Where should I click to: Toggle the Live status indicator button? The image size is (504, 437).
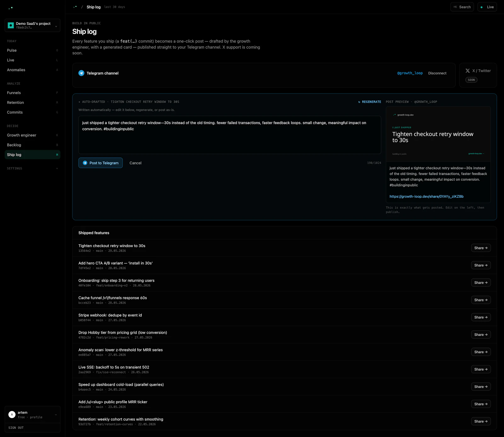pyautogui.click(x=487, y=7)
